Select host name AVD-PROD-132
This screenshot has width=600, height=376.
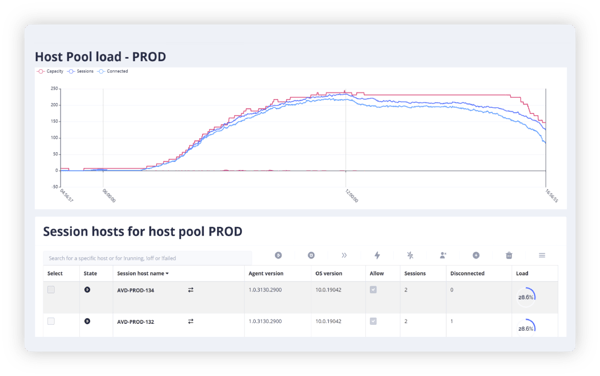click(x=135, y=322)
